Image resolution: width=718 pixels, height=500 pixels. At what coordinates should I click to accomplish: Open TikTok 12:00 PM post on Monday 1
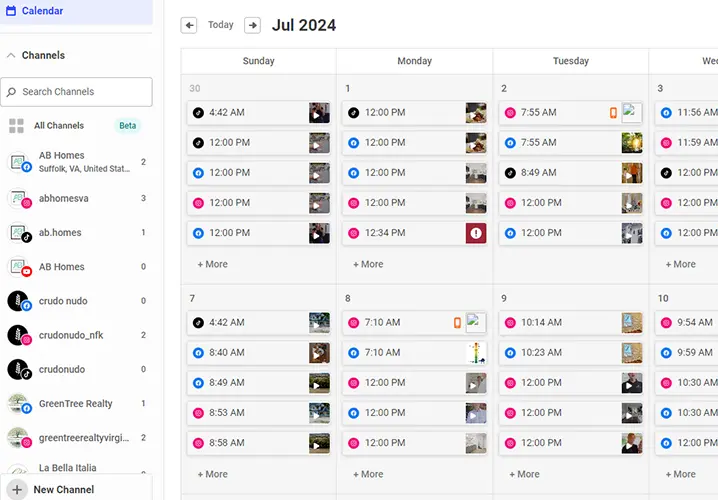(414, 113)
